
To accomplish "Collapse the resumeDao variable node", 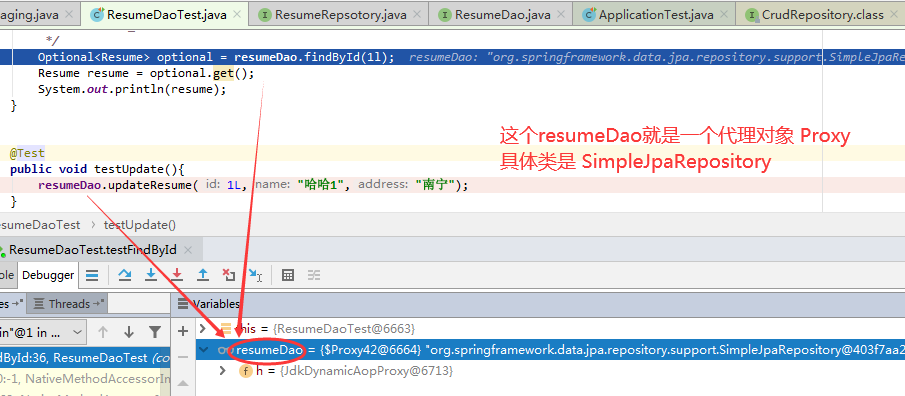I will [203, 350].
